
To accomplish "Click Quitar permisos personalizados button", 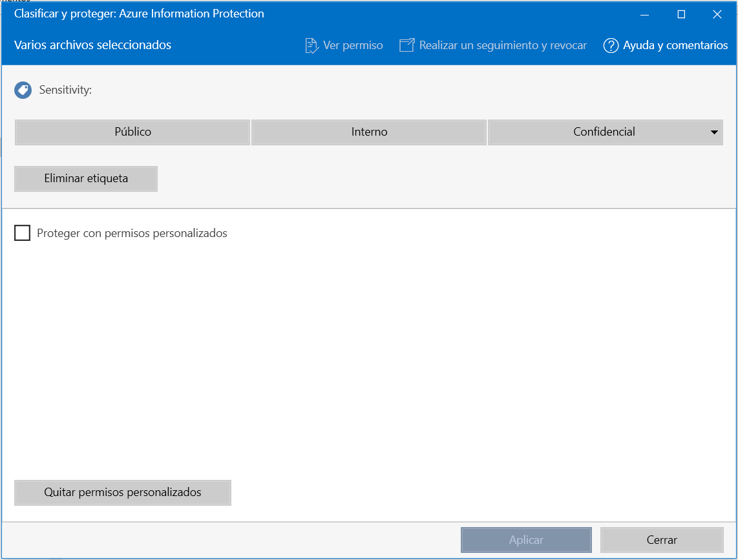I will [123, 493].
